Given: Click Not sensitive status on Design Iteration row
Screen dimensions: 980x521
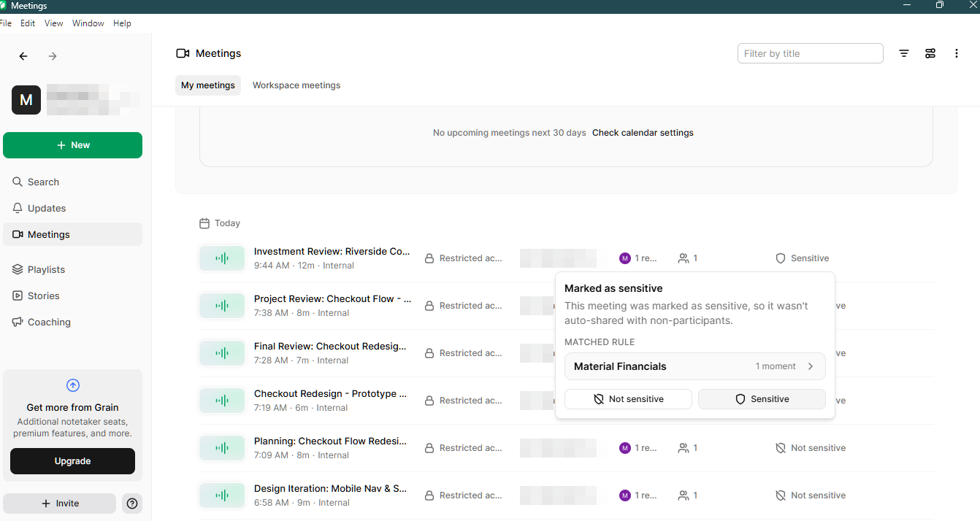Looking at the screenshot, I should pos(810,495).
